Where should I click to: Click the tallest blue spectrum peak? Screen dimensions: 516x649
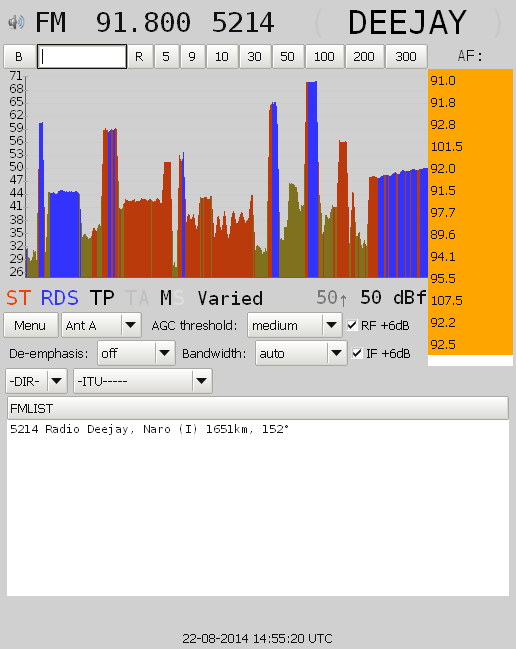tap(312, 179)
